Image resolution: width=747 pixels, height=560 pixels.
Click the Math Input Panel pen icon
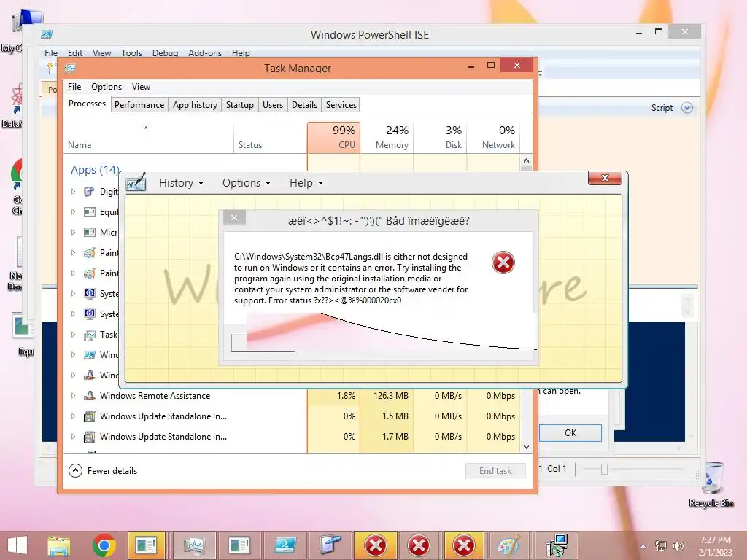click(x=136, y=182)
